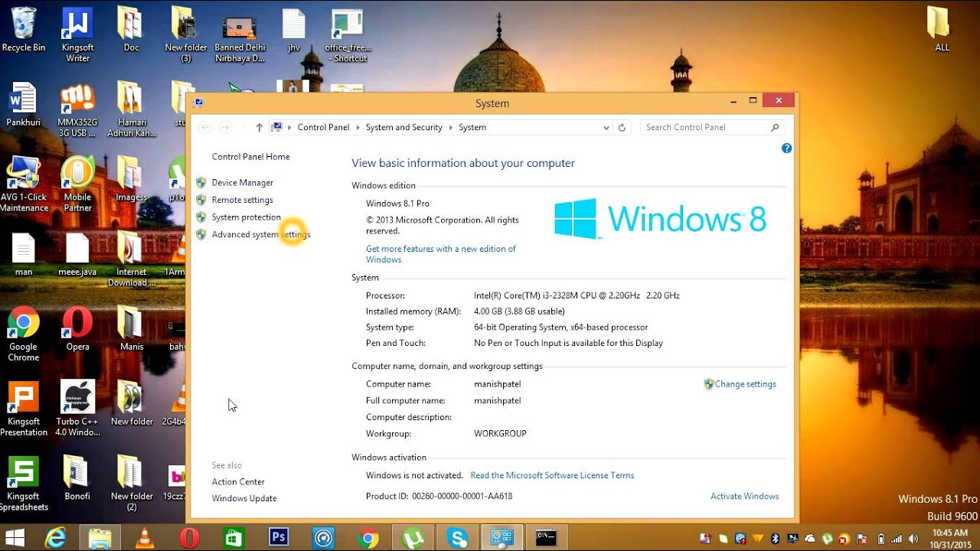Open the Windows Start button
This screenshot has width=980, height=551.
15,538
